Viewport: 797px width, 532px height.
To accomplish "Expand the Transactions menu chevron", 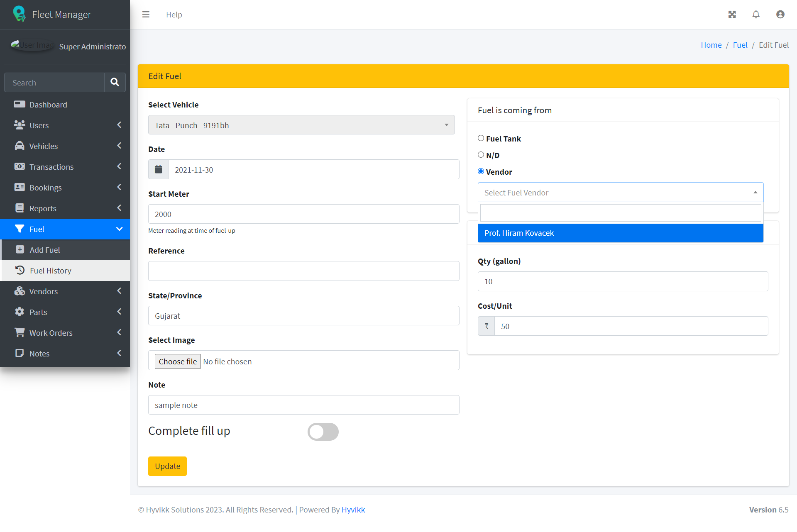I will [x=119, y=166].
